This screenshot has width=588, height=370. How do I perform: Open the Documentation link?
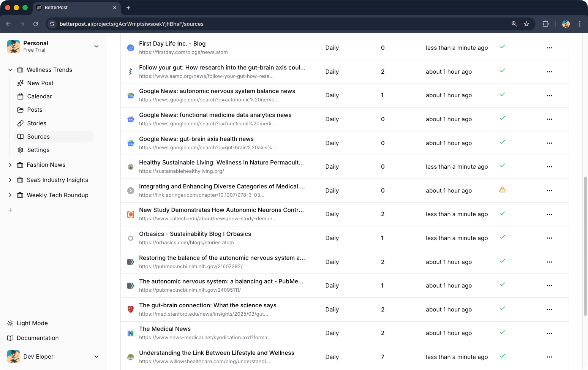tap(37, 338)
